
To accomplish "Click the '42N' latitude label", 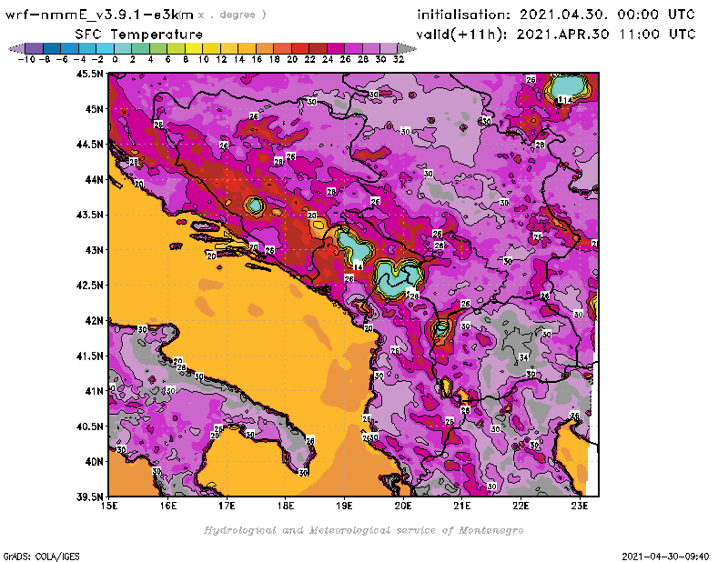I will [94, 321].
